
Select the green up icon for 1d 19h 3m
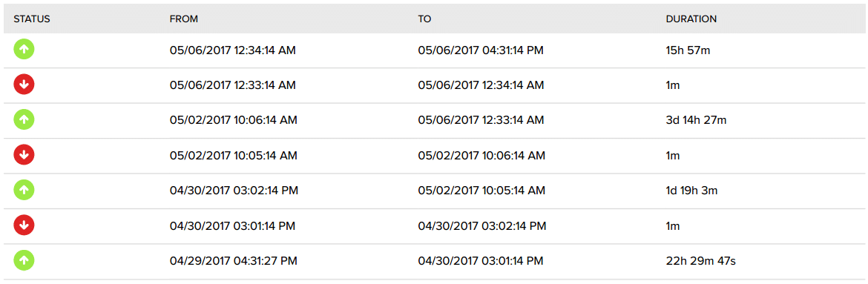coord(24,191)
